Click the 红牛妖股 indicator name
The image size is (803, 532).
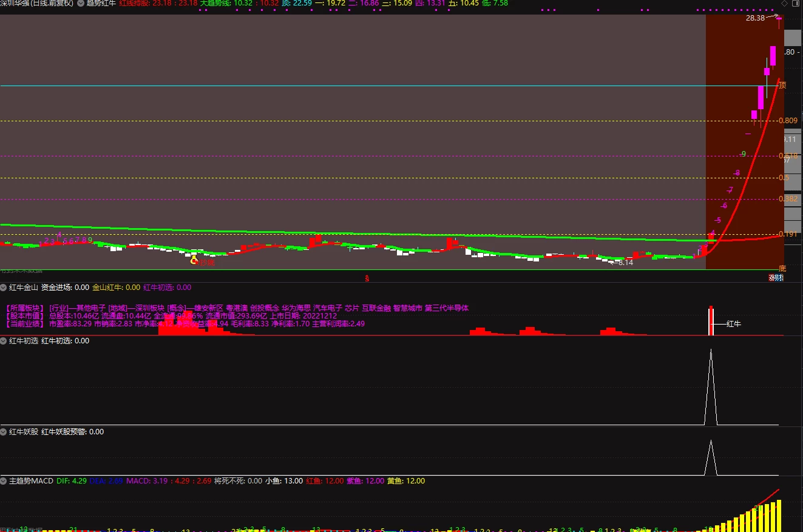click(x=24, y=432)
